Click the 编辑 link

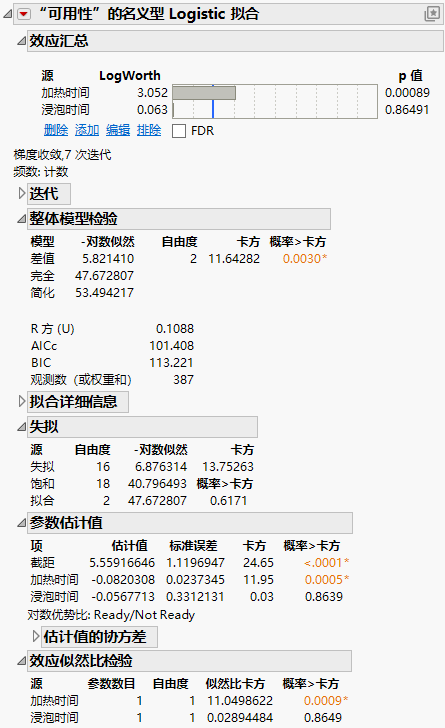118,130
